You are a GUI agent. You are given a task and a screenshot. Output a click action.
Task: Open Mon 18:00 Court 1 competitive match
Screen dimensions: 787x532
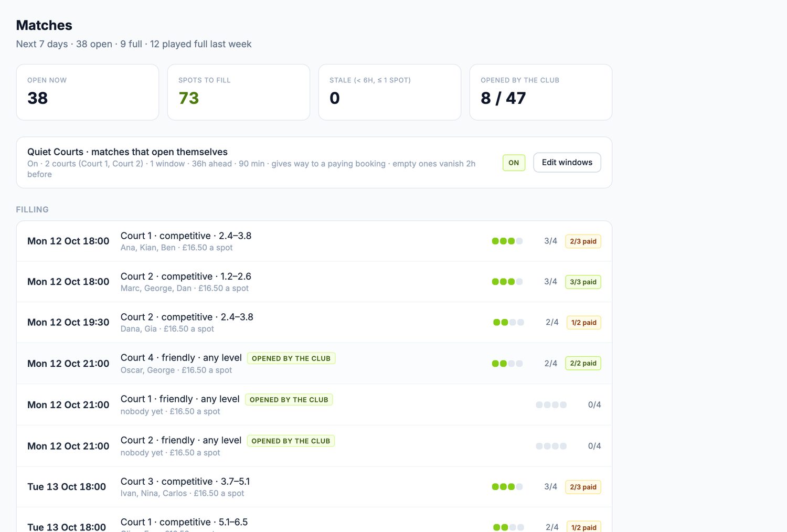click(x=314, y=241)
